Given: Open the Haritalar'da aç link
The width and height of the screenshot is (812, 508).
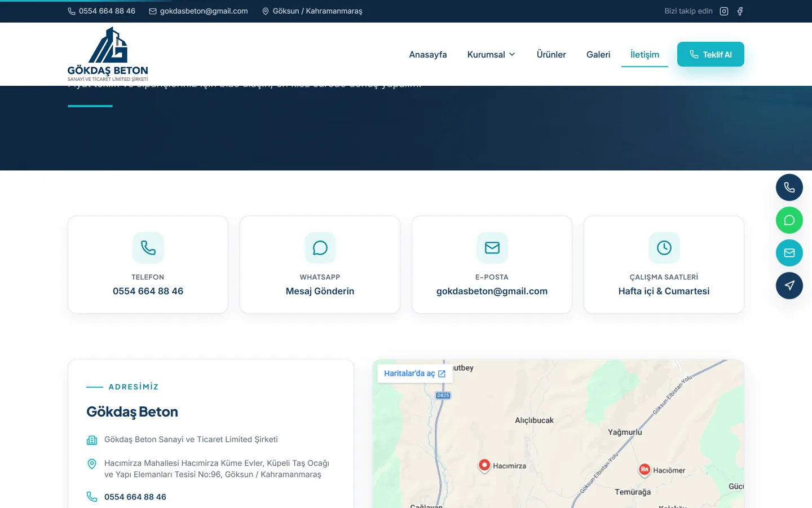Looking at the screenshot, I should 415,374.
